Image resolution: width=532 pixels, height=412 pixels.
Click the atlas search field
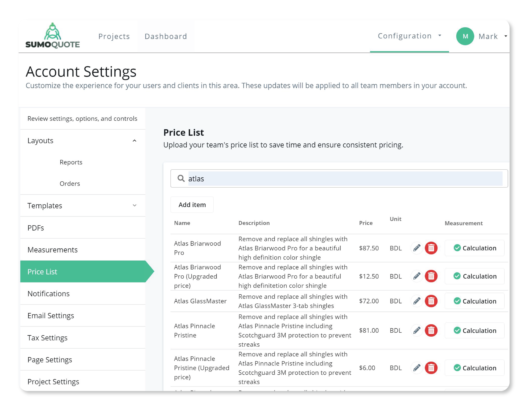pyautogui.click(x=341, y=178)
